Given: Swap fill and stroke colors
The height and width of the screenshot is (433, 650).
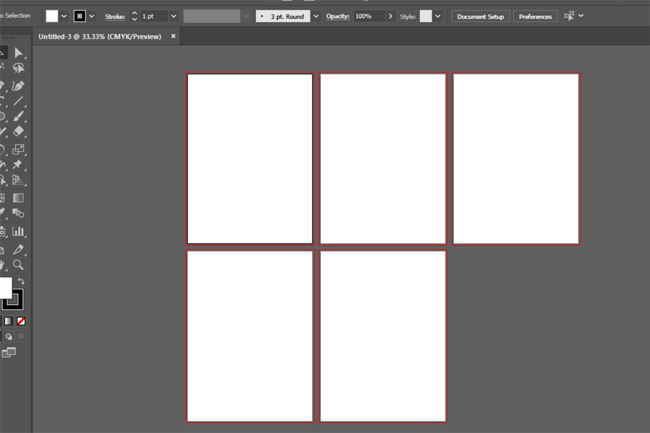Looking at the screenshot, I should (20, 282).
